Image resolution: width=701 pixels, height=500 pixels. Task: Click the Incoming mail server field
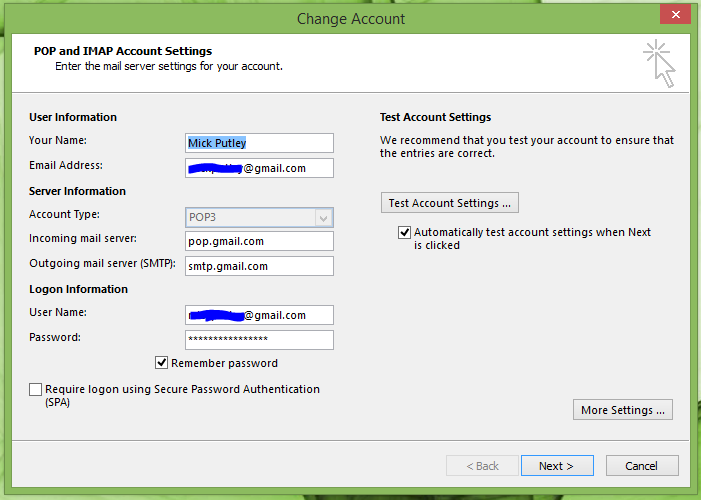click(x=259, y=242)
